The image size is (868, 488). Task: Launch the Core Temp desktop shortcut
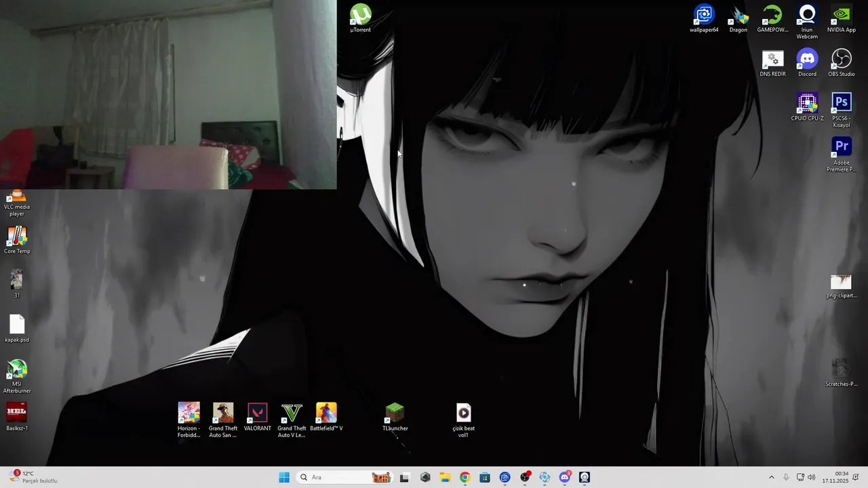click(x=17, y=240)
